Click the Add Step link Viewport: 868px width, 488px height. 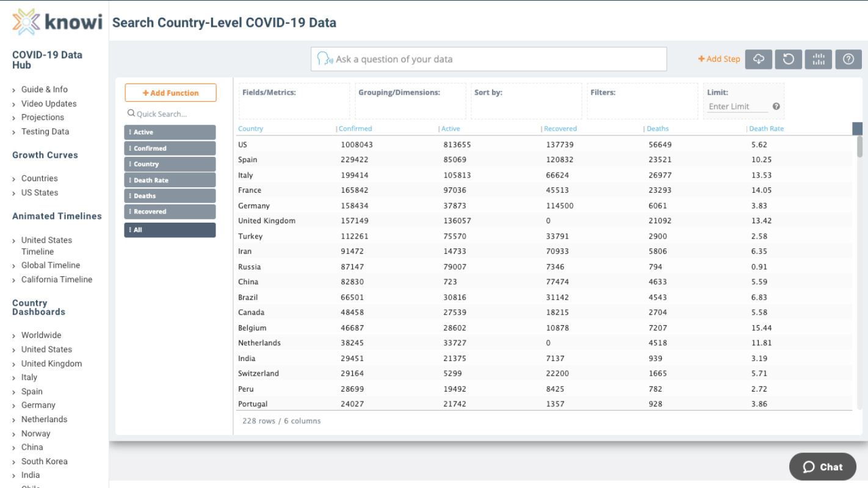tap(719, 59)
